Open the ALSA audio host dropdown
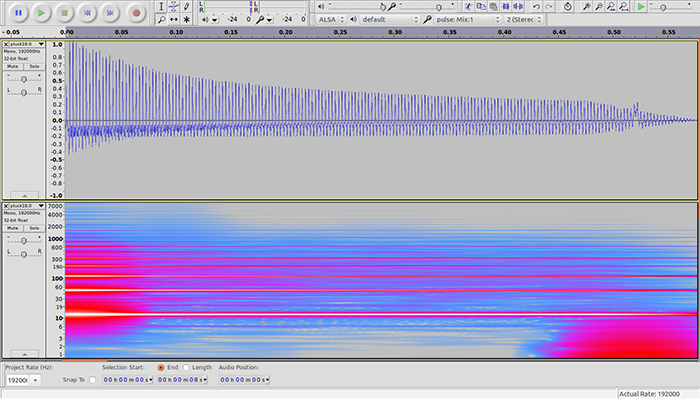 coord(331,20)
